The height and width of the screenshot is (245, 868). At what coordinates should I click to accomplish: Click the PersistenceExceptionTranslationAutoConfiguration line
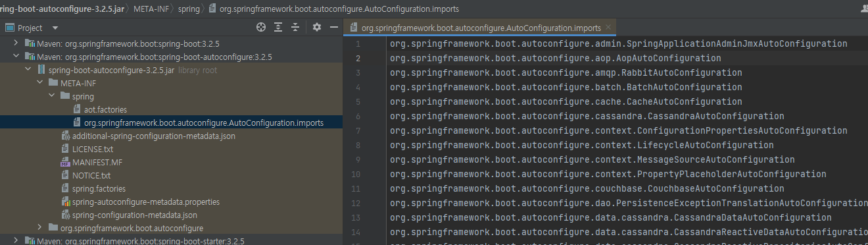coord(628,203)
